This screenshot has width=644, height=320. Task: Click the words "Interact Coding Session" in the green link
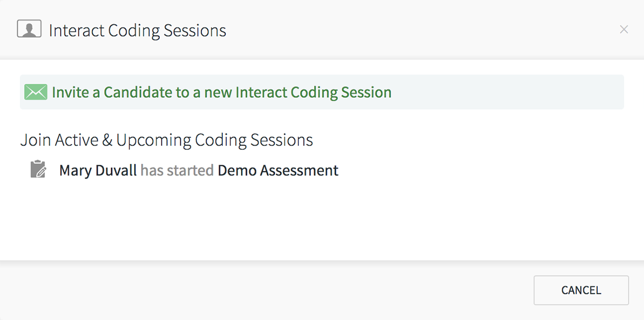point(313,92)
